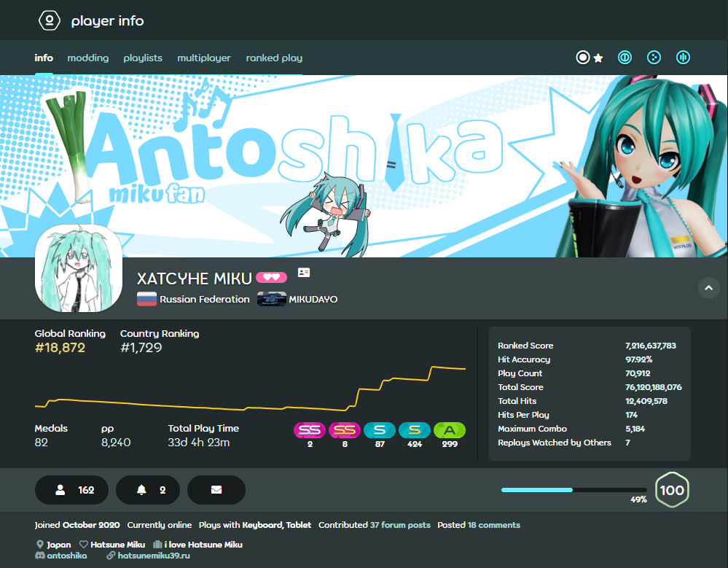Click the pp value 8,240
This screenshot has height=568, width=728.
116,442
